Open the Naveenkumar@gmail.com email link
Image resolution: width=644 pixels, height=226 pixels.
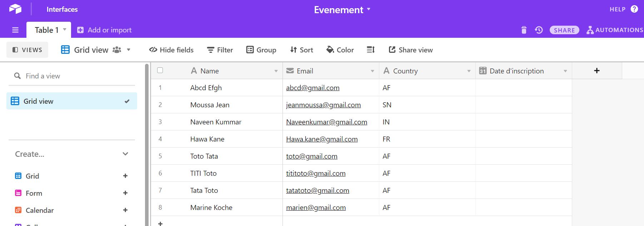pyautogui.click(x=327, y=122)
